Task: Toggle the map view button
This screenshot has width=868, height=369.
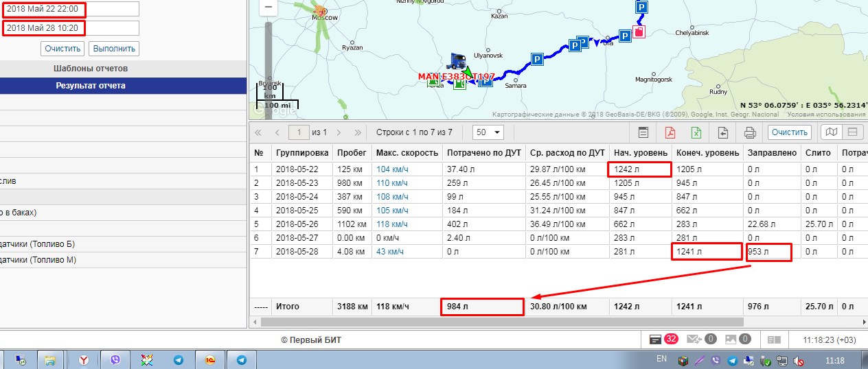Action: [831, 132]
